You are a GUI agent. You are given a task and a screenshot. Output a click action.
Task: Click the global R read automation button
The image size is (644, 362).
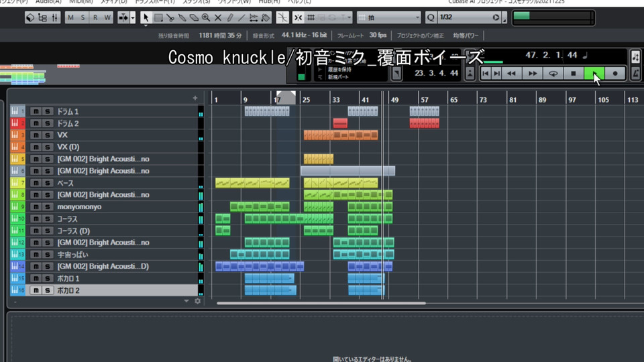coord(95,17)
